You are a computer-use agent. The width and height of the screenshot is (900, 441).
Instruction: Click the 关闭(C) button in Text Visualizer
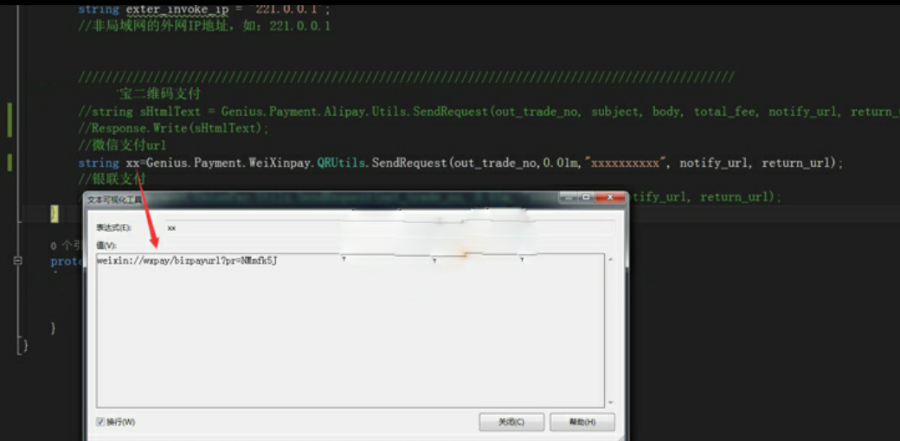(511, 422)
